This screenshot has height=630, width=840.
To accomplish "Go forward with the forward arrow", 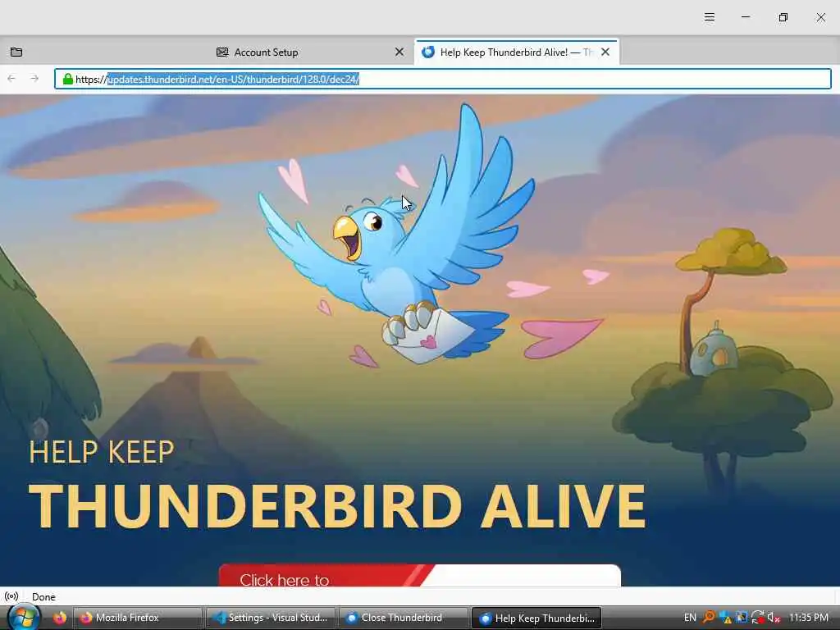I will pos(34,79).
